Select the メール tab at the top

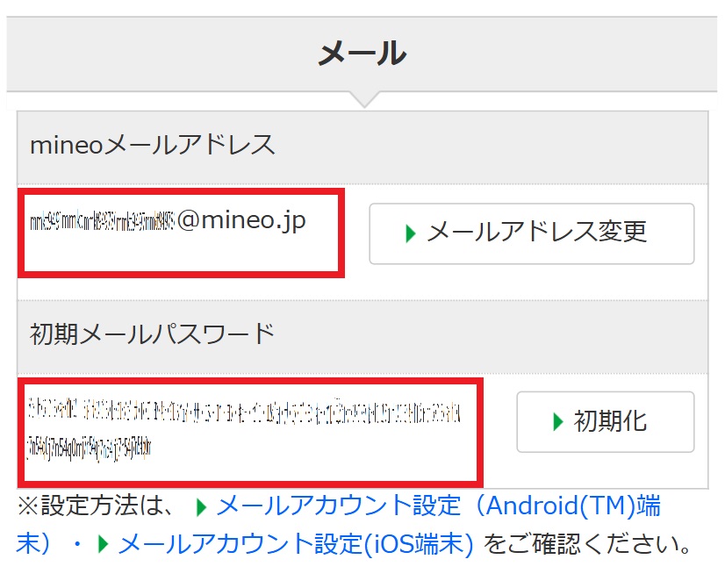coord(362,53)
